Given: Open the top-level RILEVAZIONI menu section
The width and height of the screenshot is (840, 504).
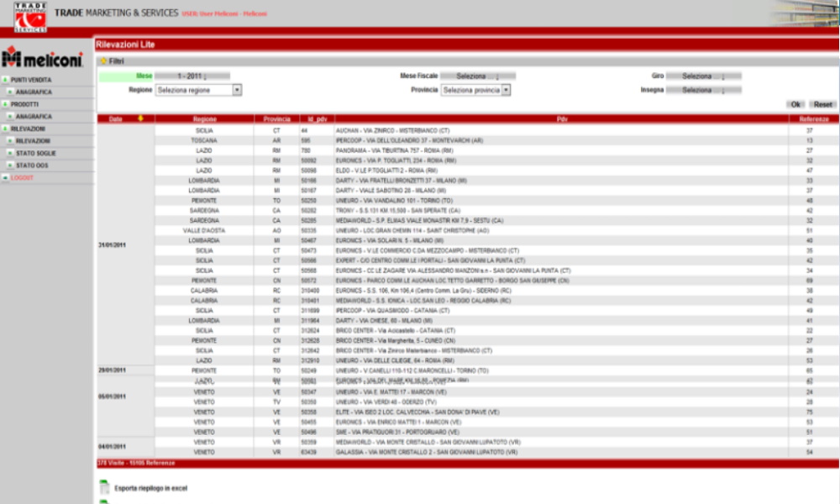Looking at the screenshot, I should click(x=28, y=129).
